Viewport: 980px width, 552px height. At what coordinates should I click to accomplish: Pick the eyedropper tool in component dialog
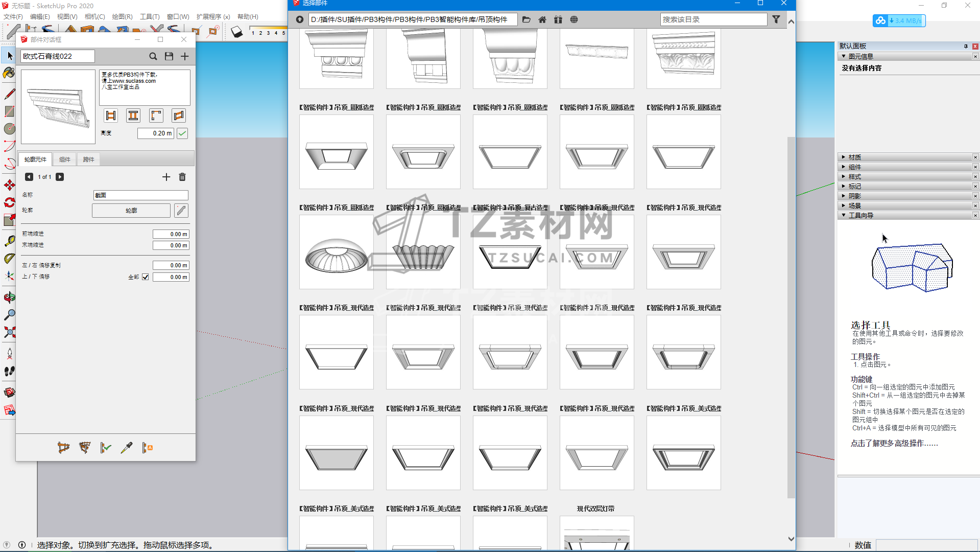tap(127, 448)
